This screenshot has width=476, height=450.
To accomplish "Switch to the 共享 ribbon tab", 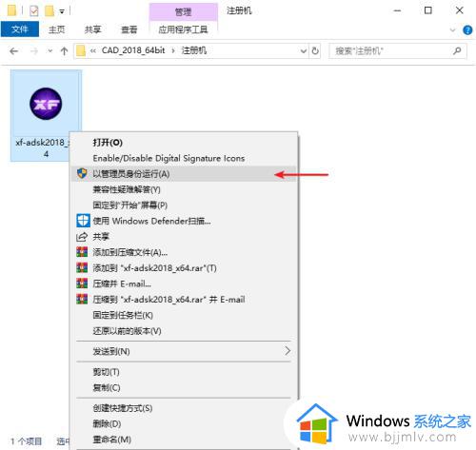I will (92, 29).
